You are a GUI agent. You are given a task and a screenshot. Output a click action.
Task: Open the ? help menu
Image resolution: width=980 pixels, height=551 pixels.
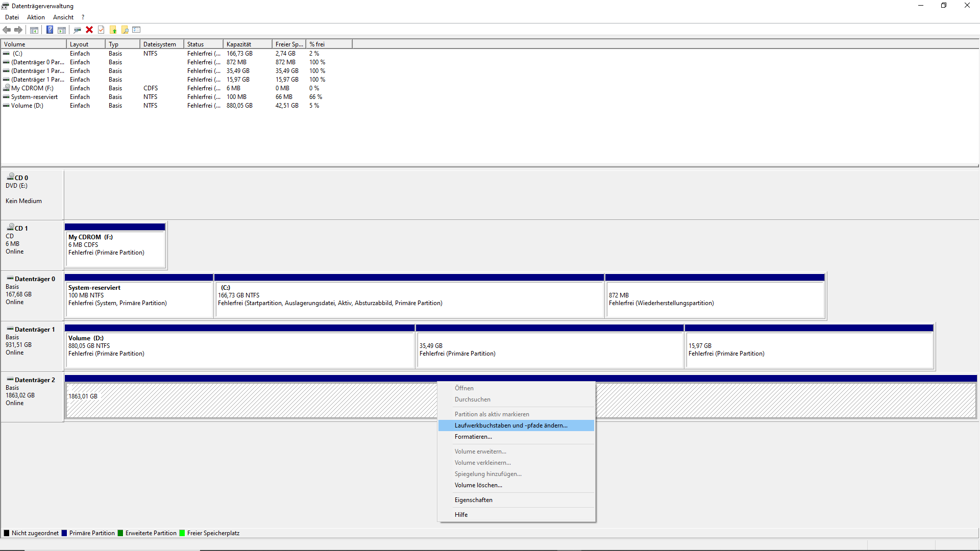(x=83, y=17)
